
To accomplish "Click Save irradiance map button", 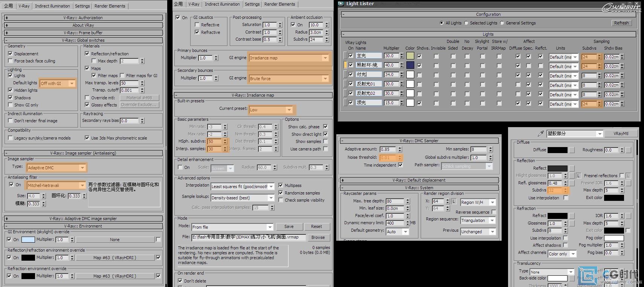I will coord(289,227).
